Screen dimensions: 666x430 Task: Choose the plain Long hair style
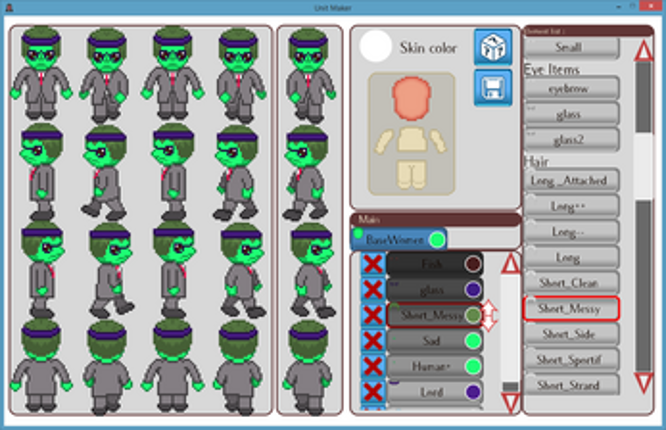[571, 257]
